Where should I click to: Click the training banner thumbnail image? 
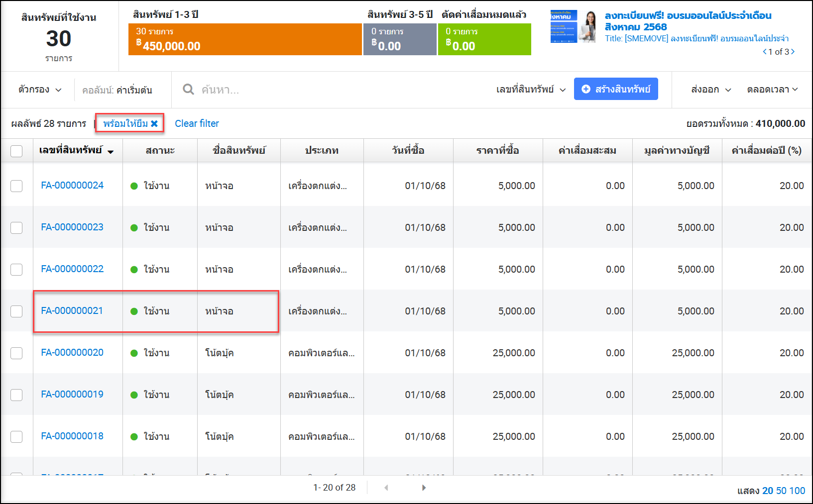coord(573,26)
